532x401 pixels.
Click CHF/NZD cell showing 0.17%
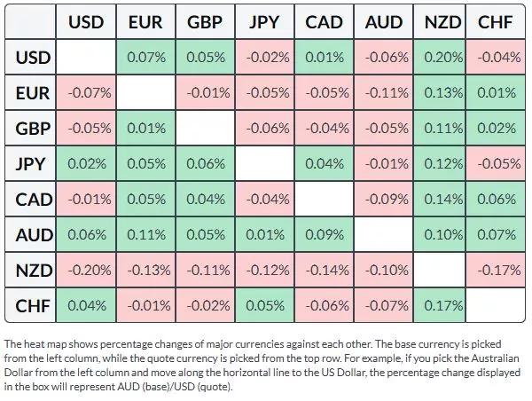[x=437, y=306]
